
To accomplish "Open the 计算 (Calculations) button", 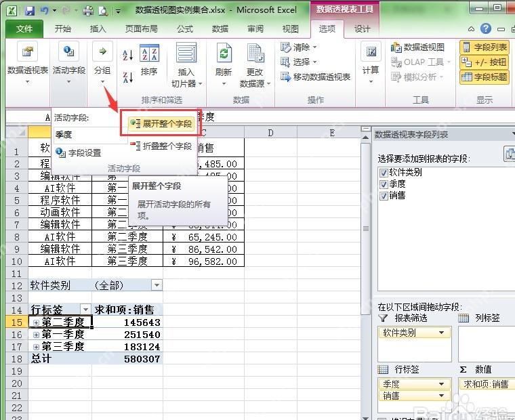I will pos(371,63).
